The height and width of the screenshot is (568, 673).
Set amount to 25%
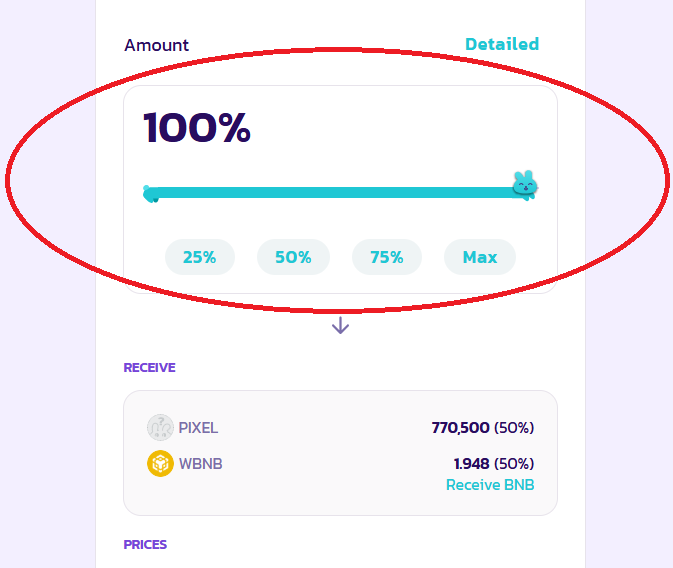pyautogui.click(x=200, y=257)
